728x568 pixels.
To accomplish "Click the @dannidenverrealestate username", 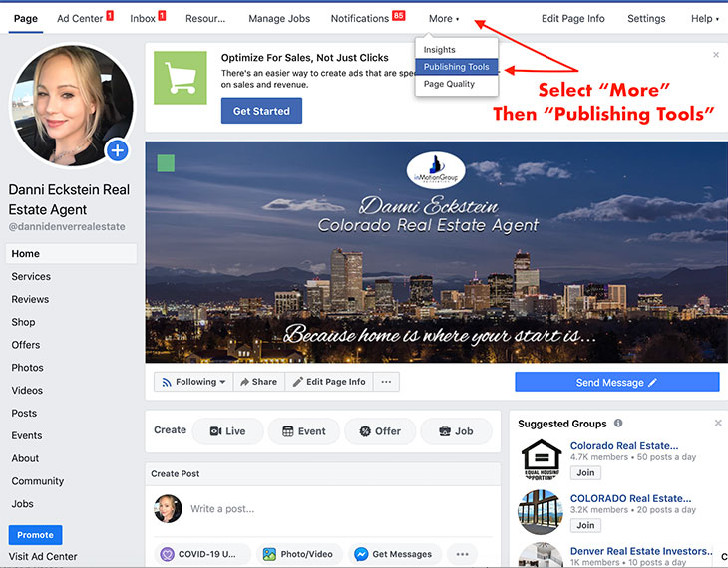I will 67,227.
